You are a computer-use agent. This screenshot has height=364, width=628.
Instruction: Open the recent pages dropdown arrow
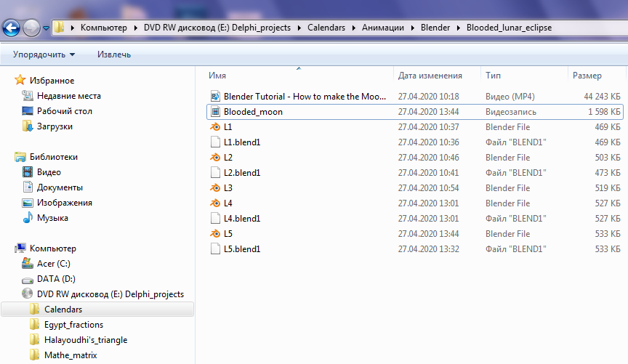coord(46,28)
